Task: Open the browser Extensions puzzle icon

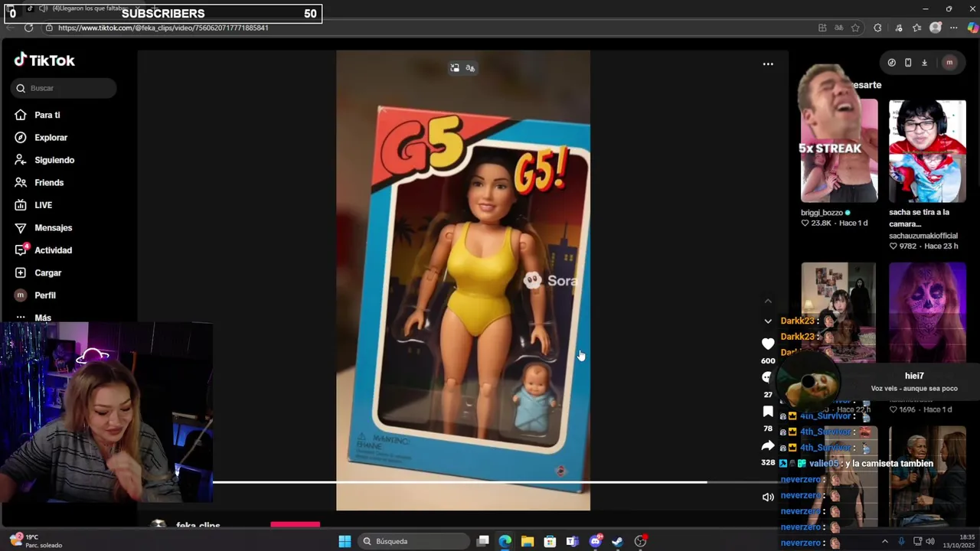Action: 877,28
